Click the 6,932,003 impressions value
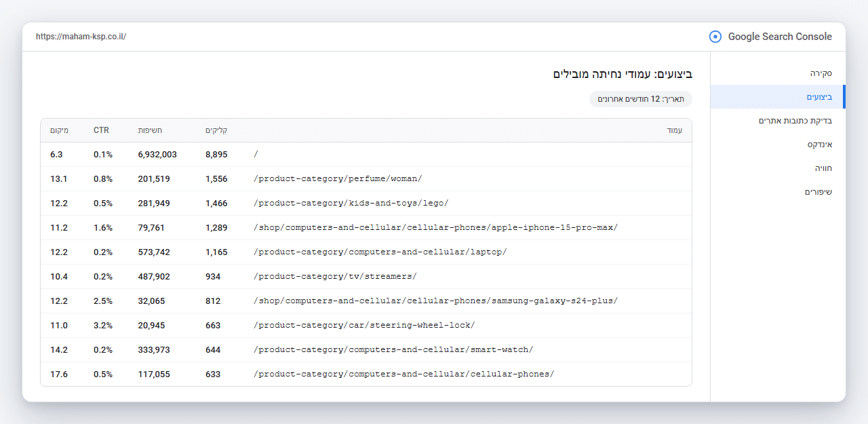 pos(157,155)
